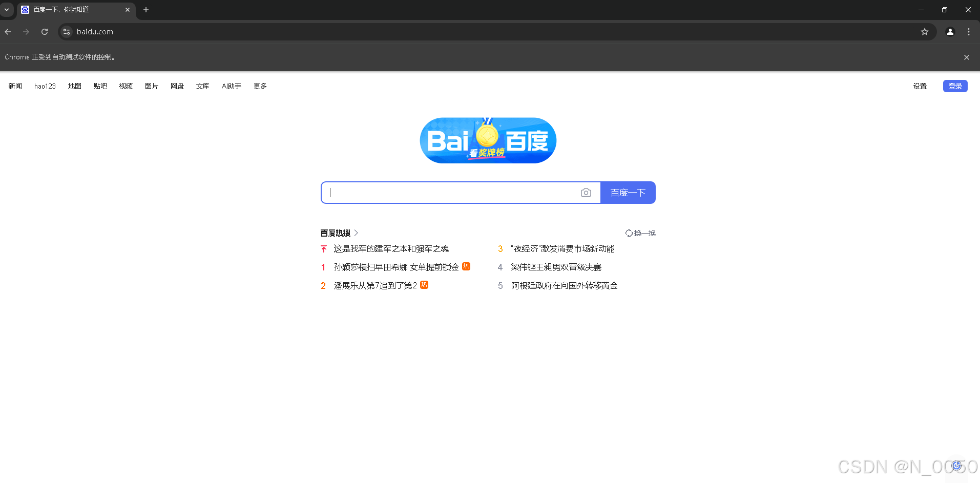Restore down the Chrome window

point(945,10)
